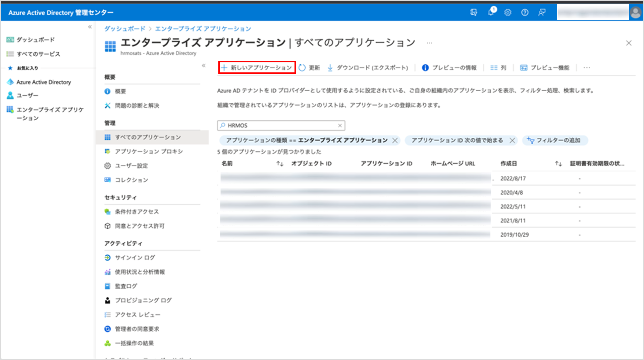Click ホームページ URL column header

click(453, 164)
